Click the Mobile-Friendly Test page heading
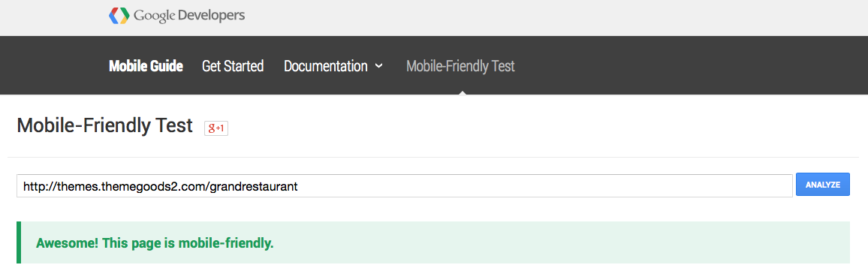Viewport: 868px width, 277px height. 104,126
